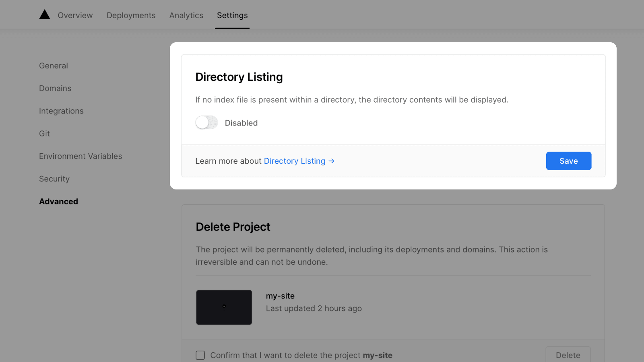Click the arrow icon after Directory Listing link
644x362 pixels.
click(x=332, y=161)
